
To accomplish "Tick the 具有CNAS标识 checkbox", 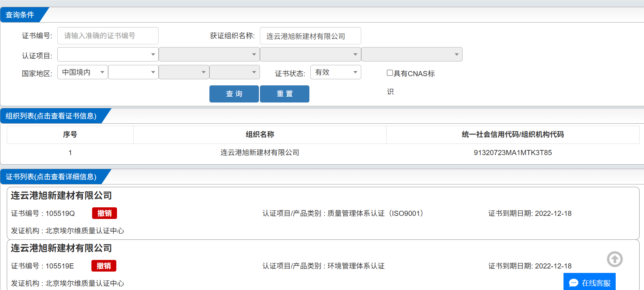I will pyautogui.click(x=390, y=73).
